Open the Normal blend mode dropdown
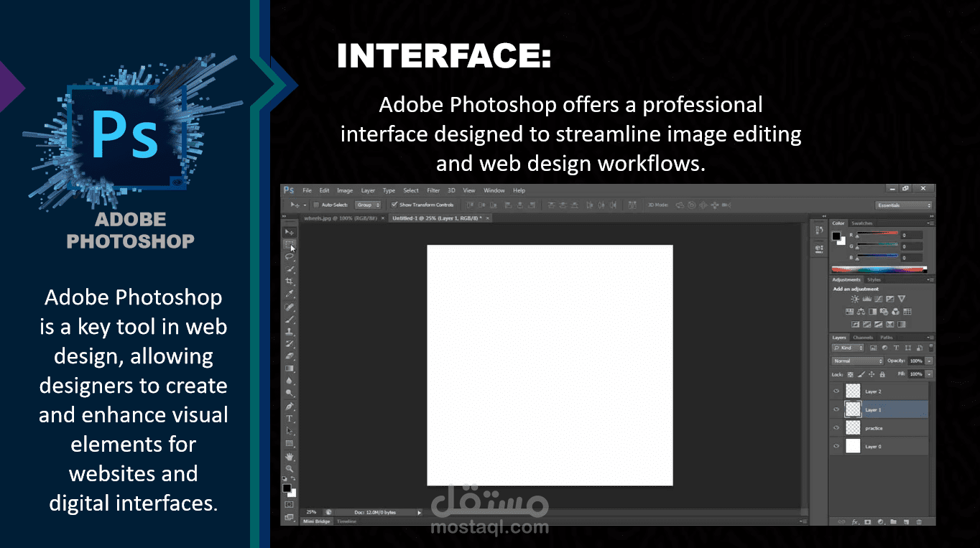980x548 pixels. [858, 361]
